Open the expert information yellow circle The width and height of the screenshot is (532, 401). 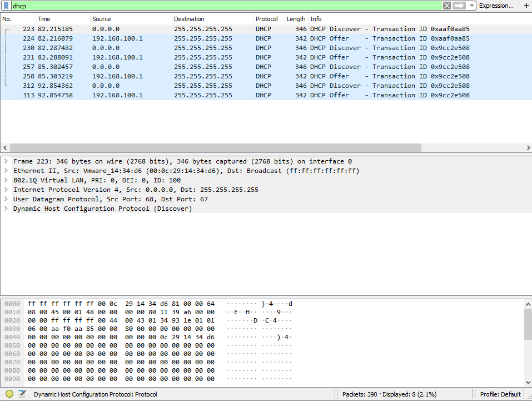click(9, 394)
